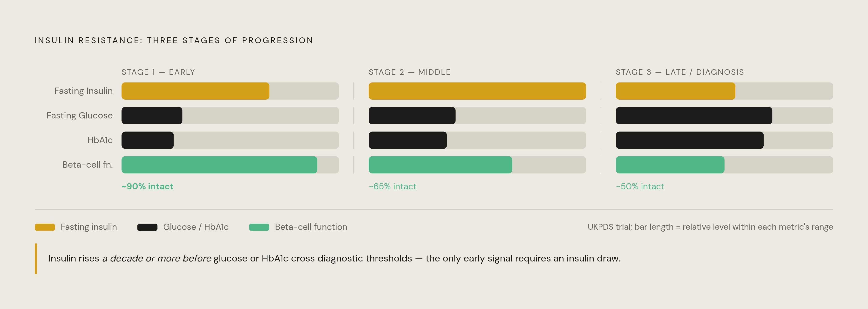Image resolution: width=868 pixels, height=309 pixels.
Task: Click the green Beta-cell function legend swatch
Action: click(x=259, y=227)
